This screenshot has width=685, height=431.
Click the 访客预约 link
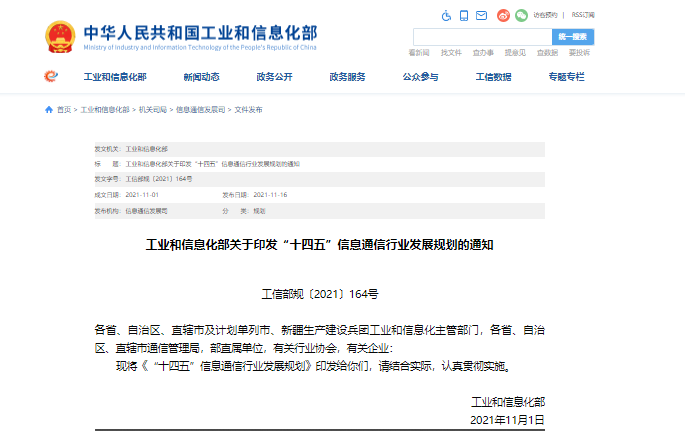point(545,15)
